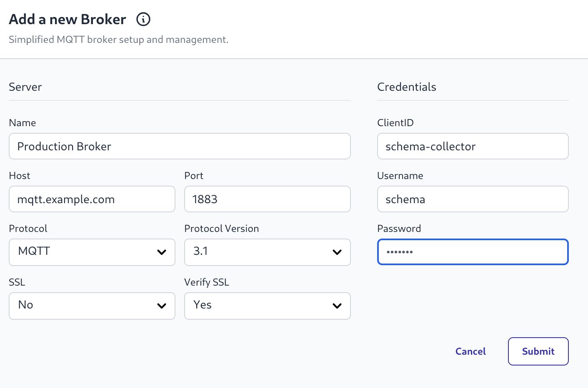Screen dimensions: 588x388
Task: Click the info icon beside "Add a new Broker"
Action: coord(143,19)
